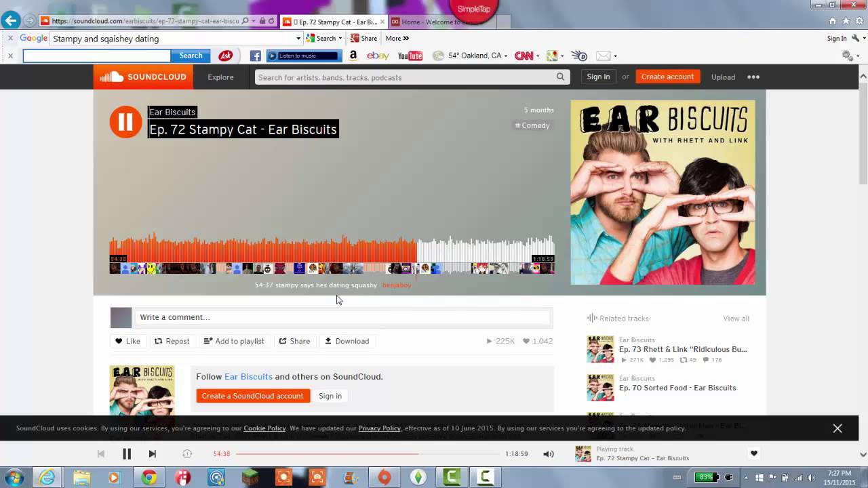This screenshot has height=488, width=868.
Task: Click View all related tracks
Action: tap(736, 319)
